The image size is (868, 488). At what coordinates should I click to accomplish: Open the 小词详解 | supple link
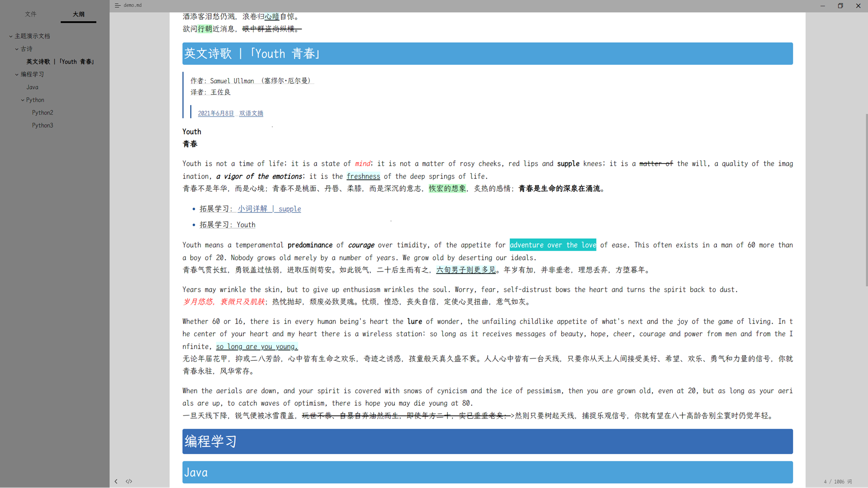click(x=269, y=209)
